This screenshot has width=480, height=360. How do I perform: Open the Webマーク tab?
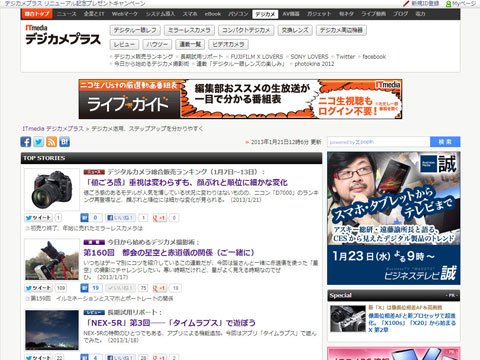(x=124, y=14)
